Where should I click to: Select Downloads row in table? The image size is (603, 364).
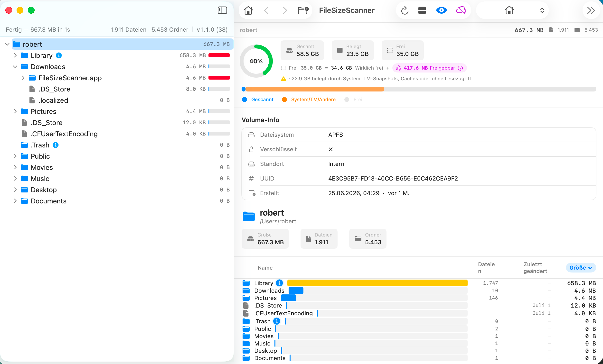[x=419, y=291]
